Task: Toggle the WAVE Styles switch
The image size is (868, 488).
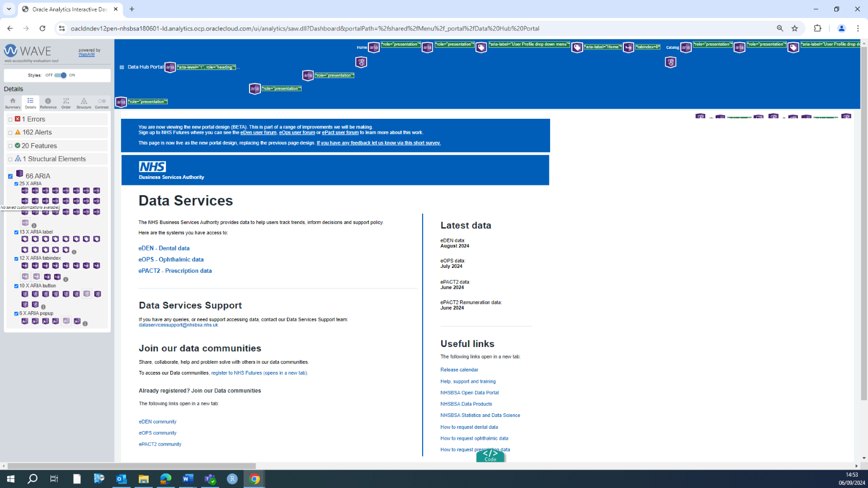Action: (60, 75)
